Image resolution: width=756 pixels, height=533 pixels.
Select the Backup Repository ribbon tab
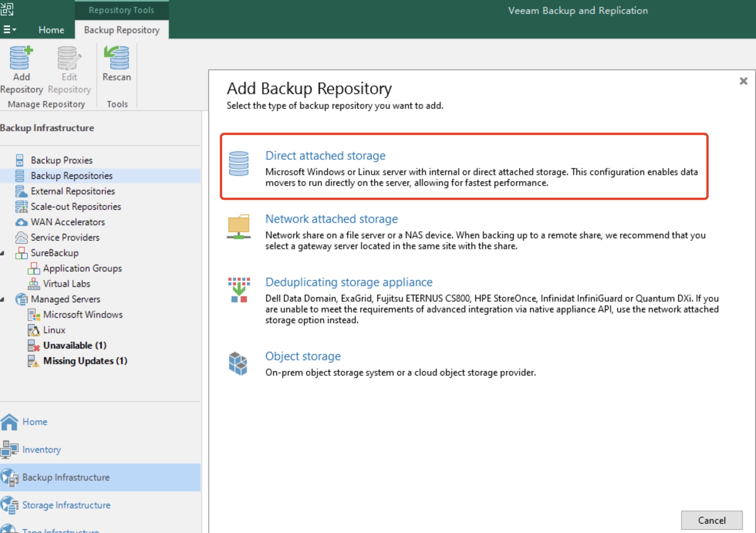[121, 30]
